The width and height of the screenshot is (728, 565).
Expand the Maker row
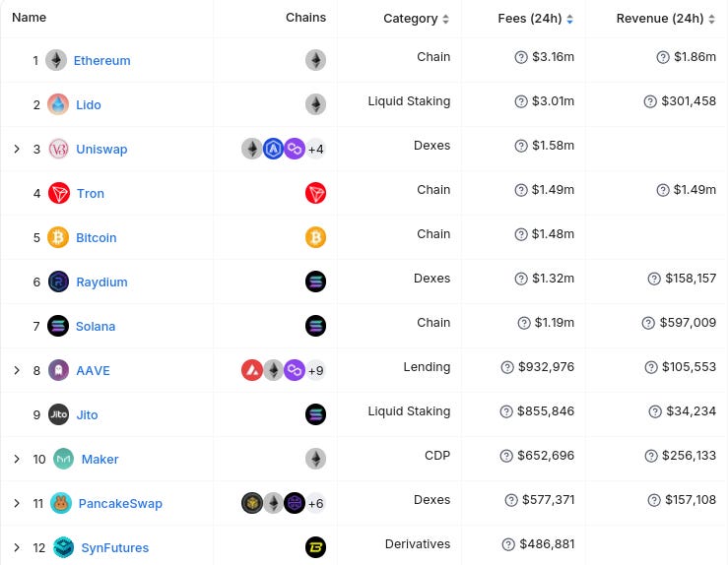[17, 459]
